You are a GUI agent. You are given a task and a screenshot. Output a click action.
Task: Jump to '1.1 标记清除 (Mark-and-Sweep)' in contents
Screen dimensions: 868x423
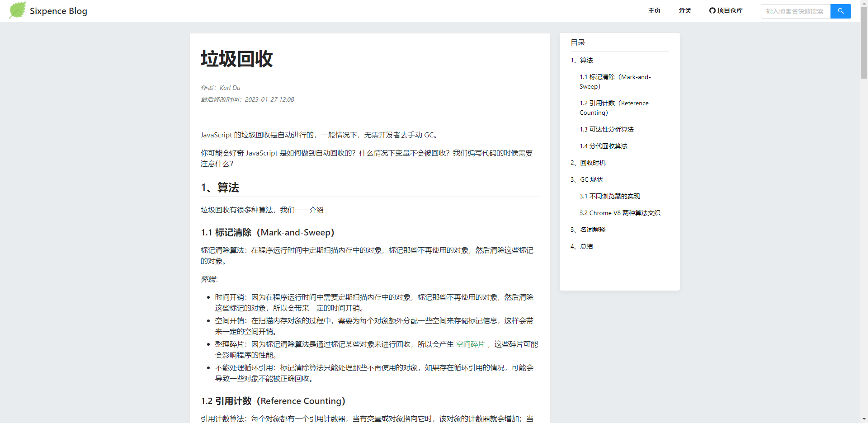click(x=615, y=81)
